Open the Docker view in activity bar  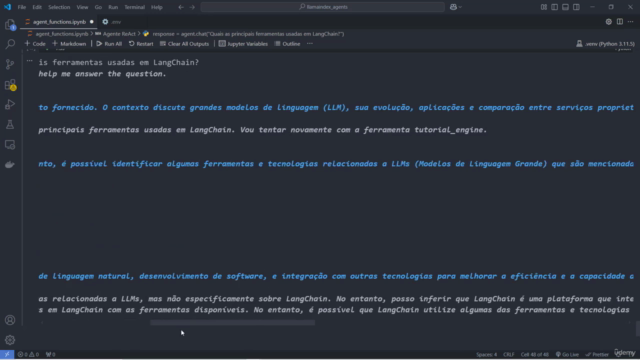point(10,164)
